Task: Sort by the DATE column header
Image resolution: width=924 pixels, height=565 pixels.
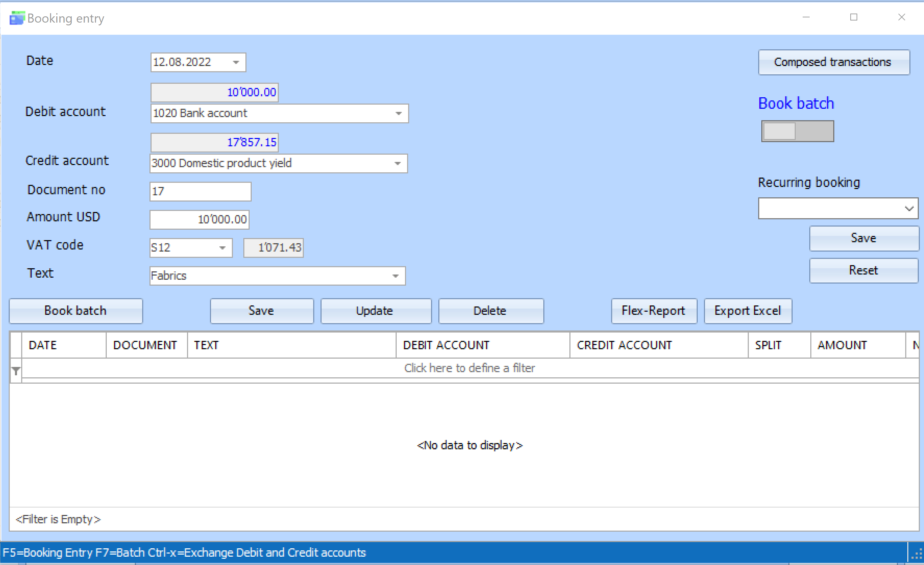Action: tap(64, 345)
